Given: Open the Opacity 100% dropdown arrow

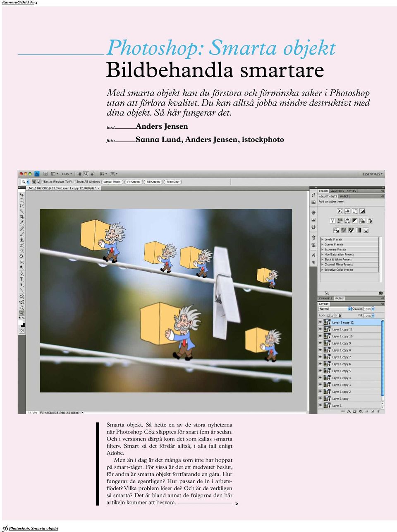Looking at the screenshot, I should coord(373,309).
